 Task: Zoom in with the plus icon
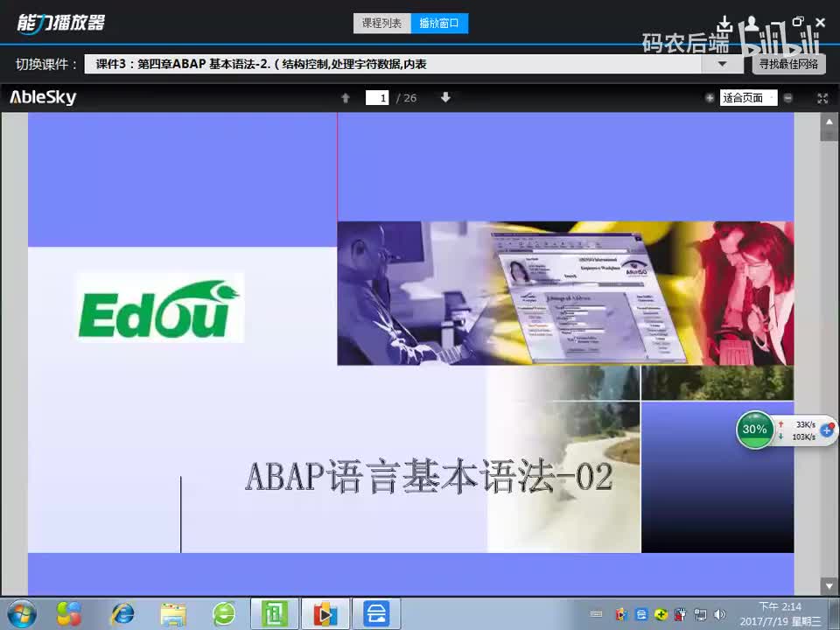[x=710, y=98]
